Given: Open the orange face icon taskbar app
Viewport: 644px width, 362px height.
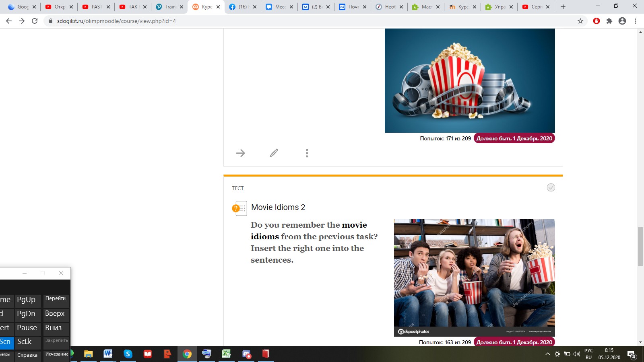Looking at the screenshot, I should [x=167, y=354].
